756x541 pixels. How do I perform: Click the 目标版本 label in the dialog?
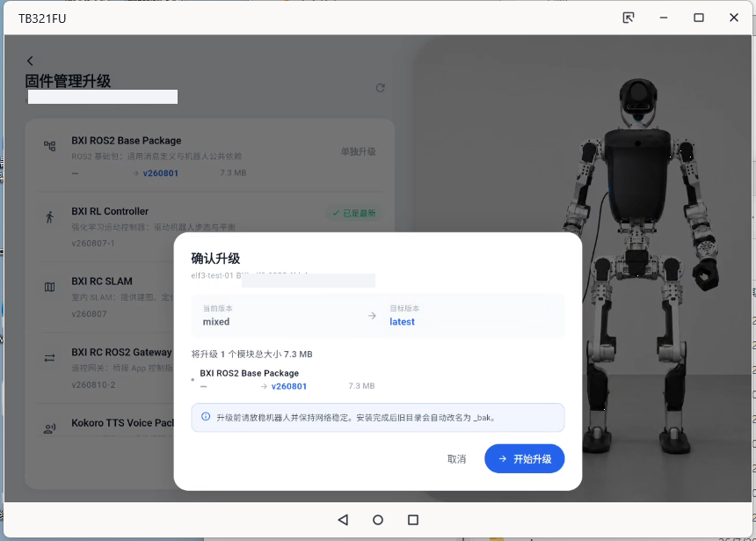[404, 309]
